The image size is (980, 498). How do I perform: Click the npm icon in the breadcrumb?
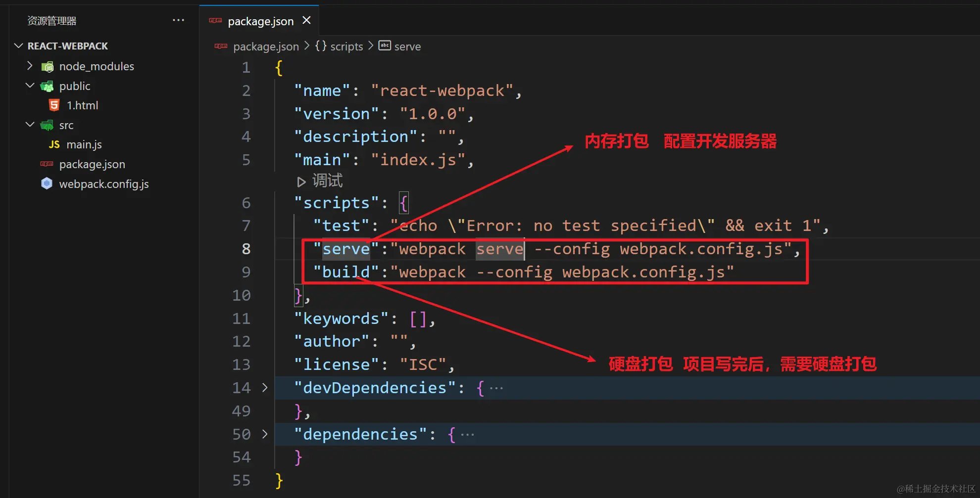pos(221,46)
